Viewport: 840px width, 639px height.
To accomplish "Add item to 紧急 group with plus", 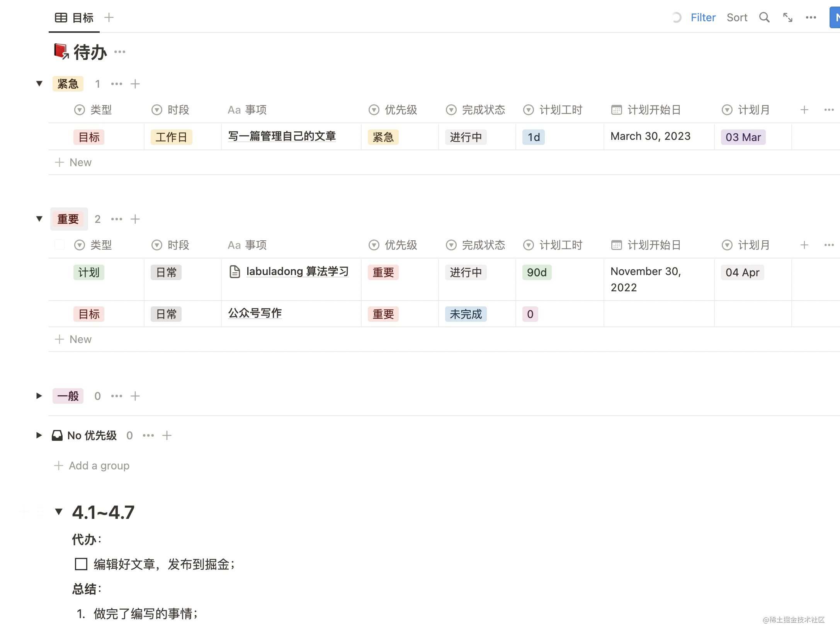I will pos(135,84).
